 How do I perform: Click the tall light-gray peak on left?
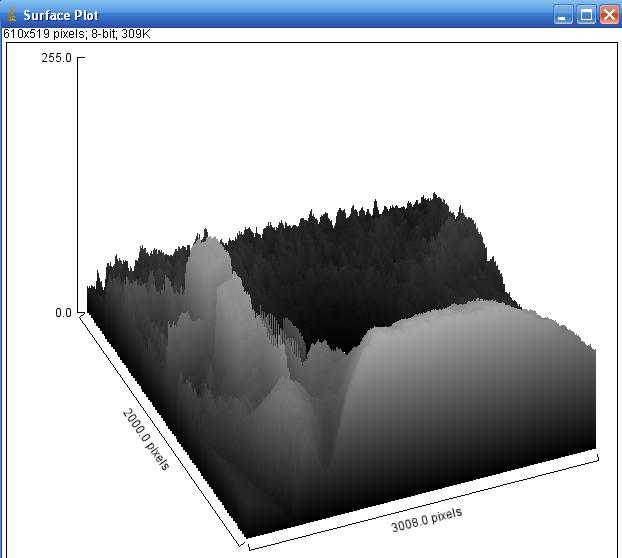(x=208, y=262)
